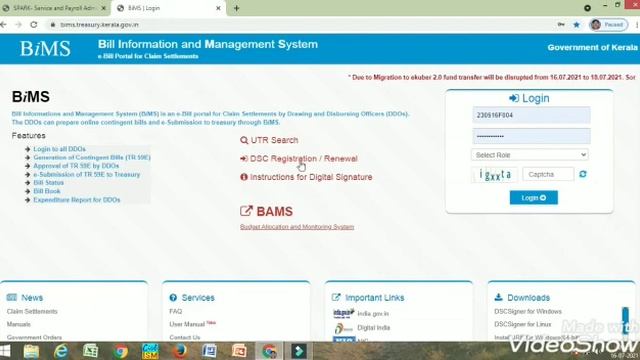640x360 pixels.
Task: Open File Explorer from the taskbar
Action: point(31,351)
